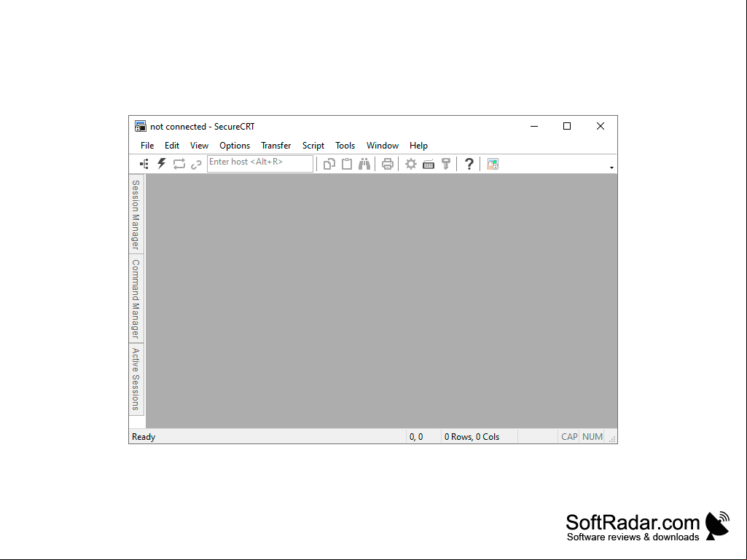Screen dimensions: 747x560
Task: Click the window resize grip corner
Action: pyautogui.click(x=613, y=439)
